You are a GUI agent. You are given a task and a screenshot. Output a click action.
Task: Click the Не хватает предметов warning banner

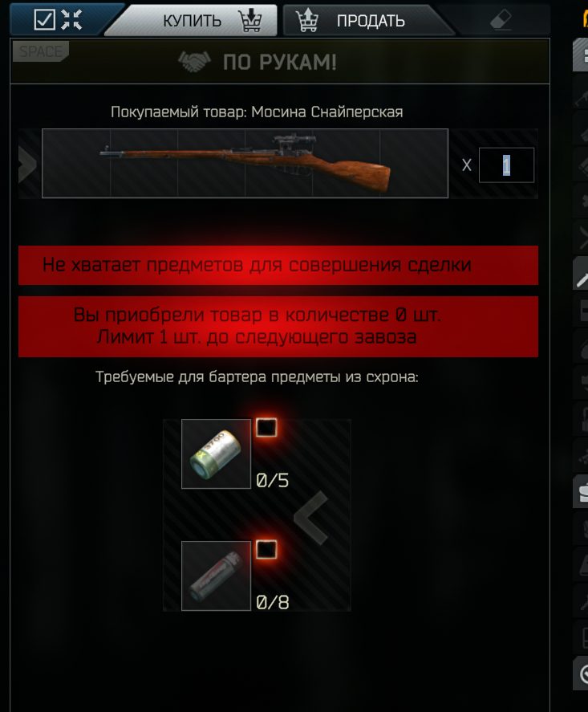click(x=278, y=265)
